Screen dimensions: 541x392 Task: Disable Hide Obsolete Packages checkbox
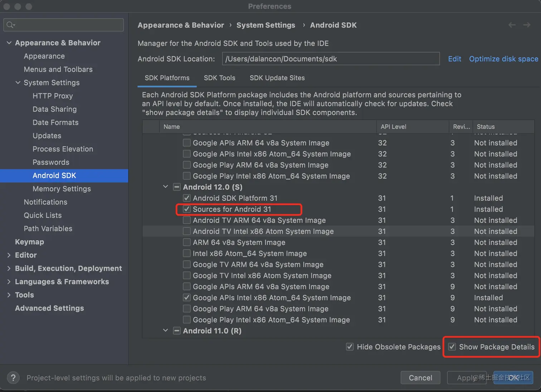point(350,347)
